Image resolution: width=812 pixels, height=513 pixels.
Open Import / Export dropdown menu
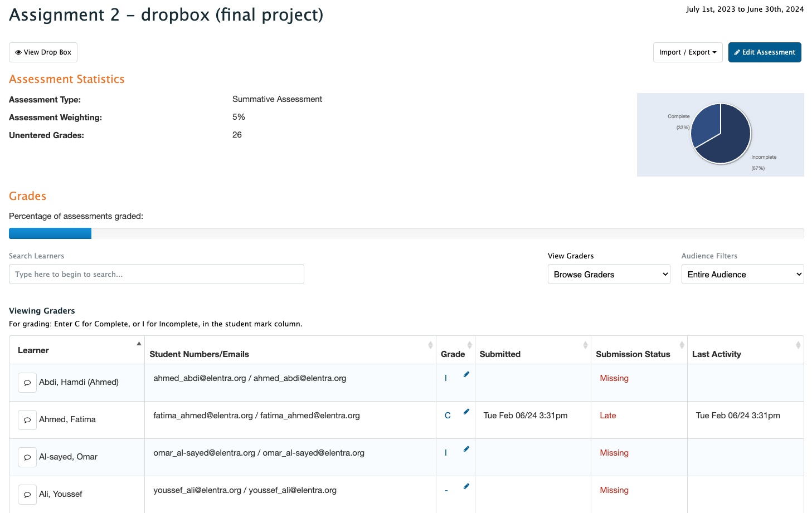[687, 52]
